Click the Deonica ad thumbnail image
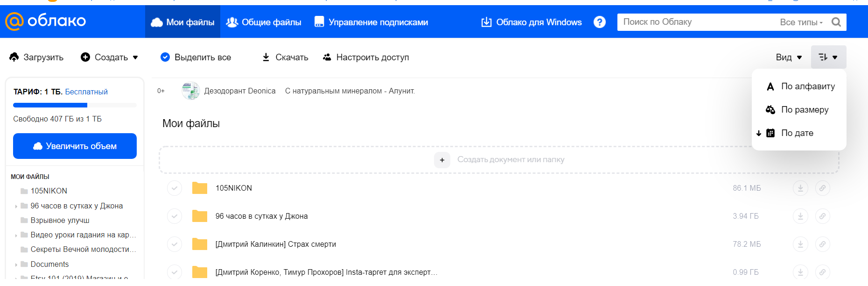The image size is (868, 286). point(190,91)
